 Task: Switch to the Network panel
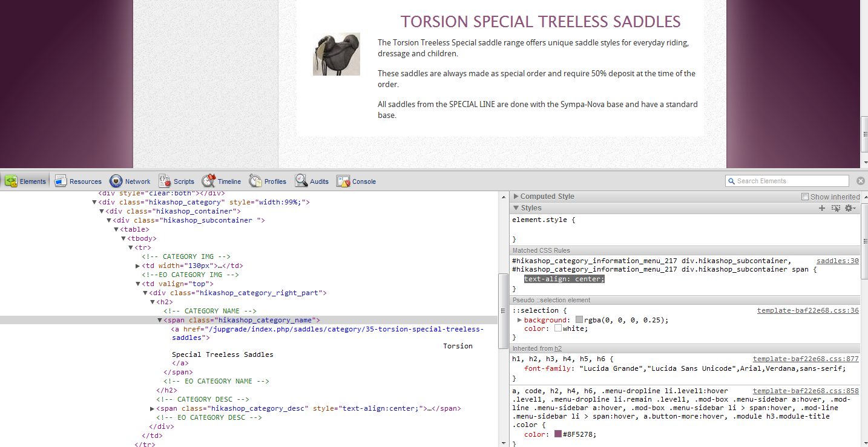pos(130,181)
